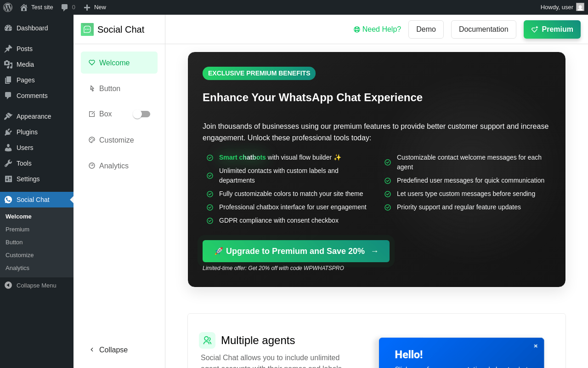Open the Documentation button
This screenshot has width=588, height=368.
coord(483,29)
